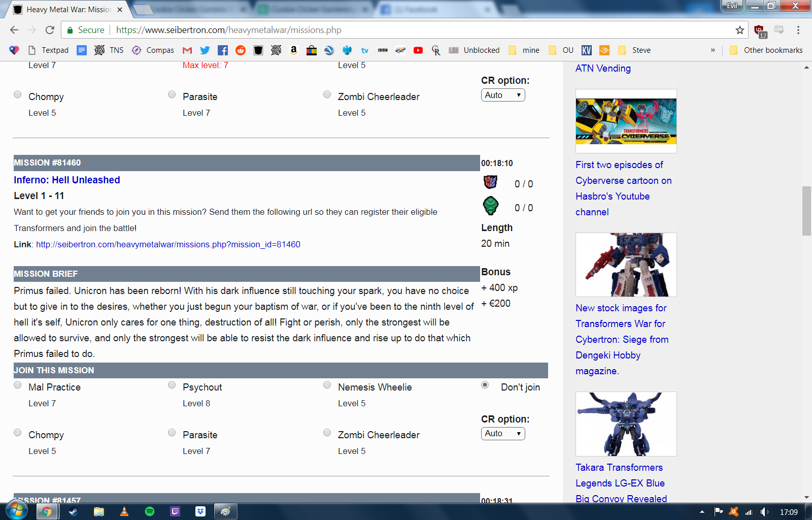Open the Reddit bookmark icon
The width and height of the screenshot is (812, 520).
click(x=241, y=50)
